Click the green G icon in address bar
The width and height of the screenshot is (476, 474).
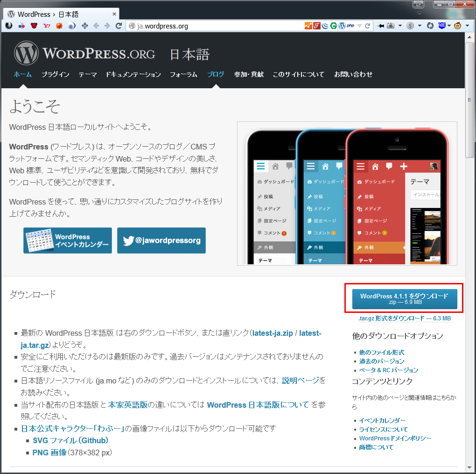tap(334, 26)
